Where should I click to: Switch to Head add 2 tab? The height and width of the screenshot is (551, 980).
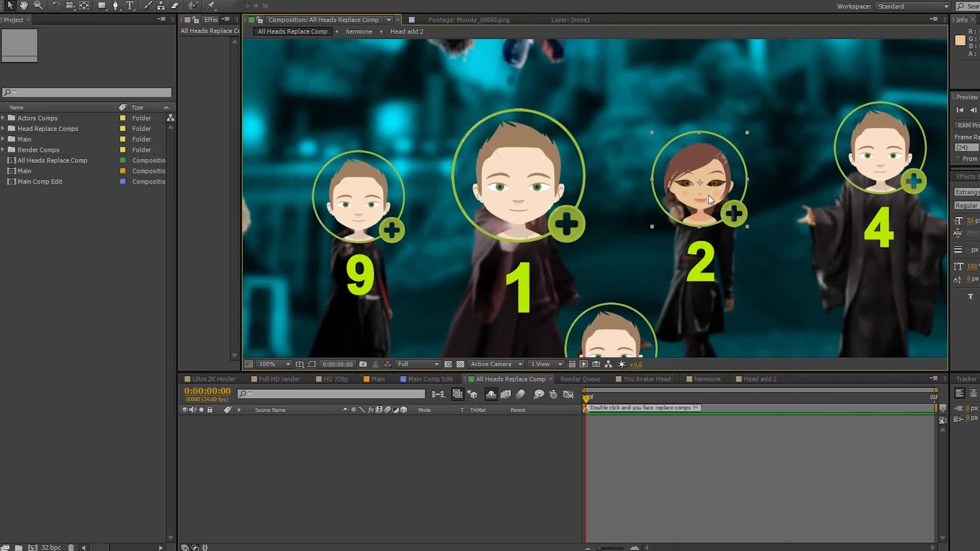pyautogui.click(x=759, y=379)
